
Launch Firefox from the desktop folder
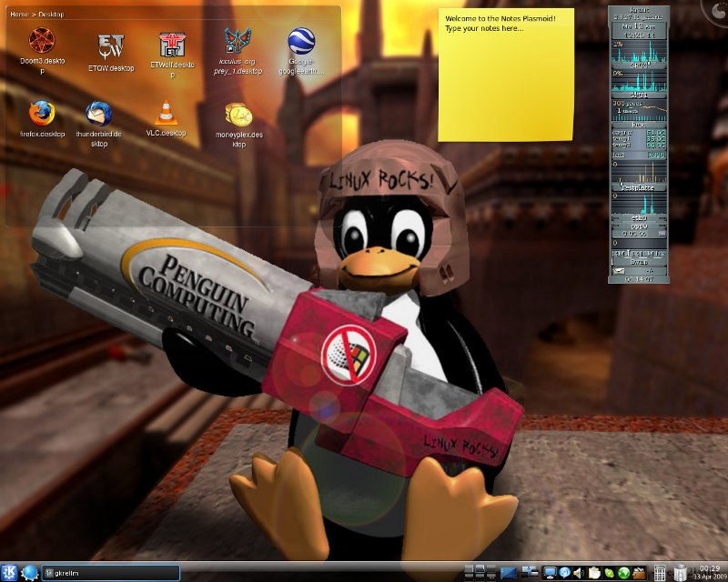[x=42, y=113]
